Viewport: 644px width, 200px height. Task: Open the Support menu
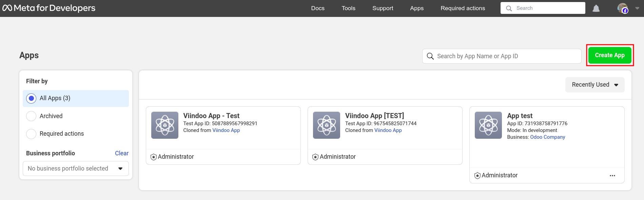tap(383, 8)
